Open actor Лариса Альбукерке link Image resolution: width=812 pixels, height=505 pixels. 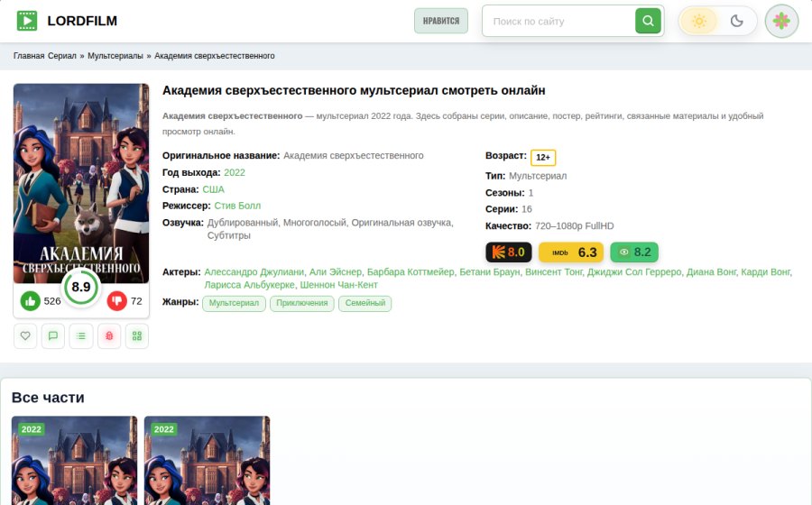coord(249,285)
